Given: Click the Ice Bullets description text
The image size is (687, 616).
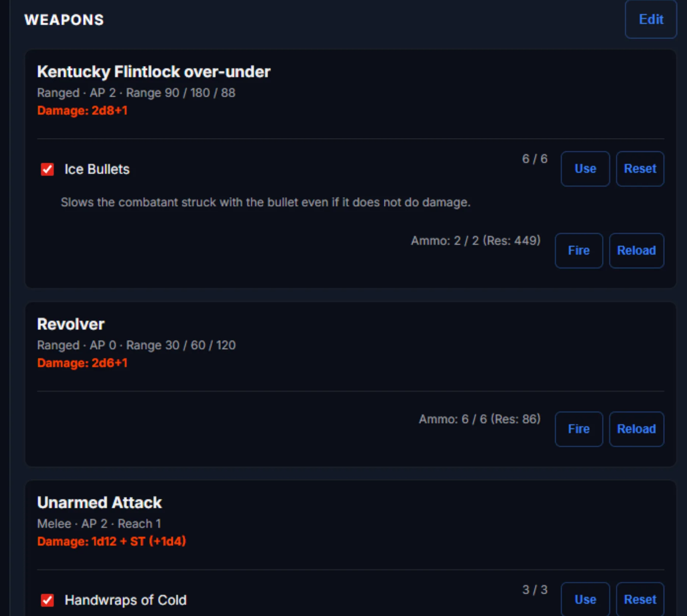Looking at the screenshot, I should click(266, 202).
